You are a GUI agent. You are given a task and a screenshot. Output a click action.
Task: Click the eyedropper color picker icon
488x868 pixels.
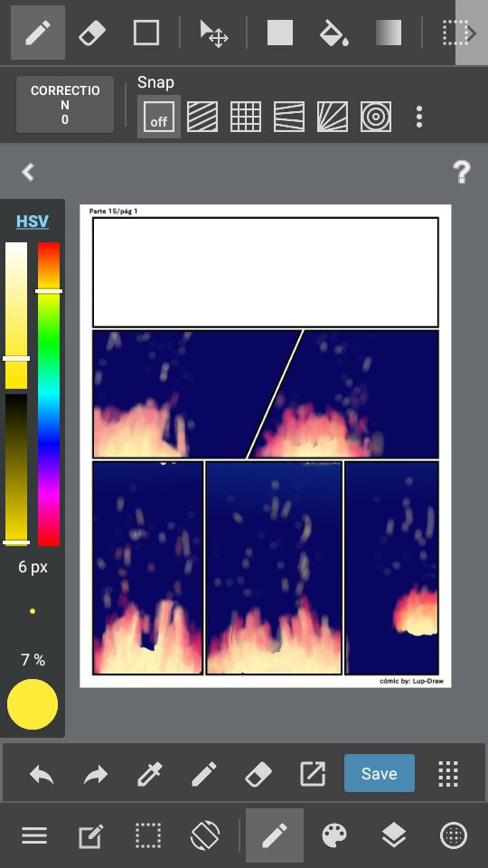tap(149, 773)
